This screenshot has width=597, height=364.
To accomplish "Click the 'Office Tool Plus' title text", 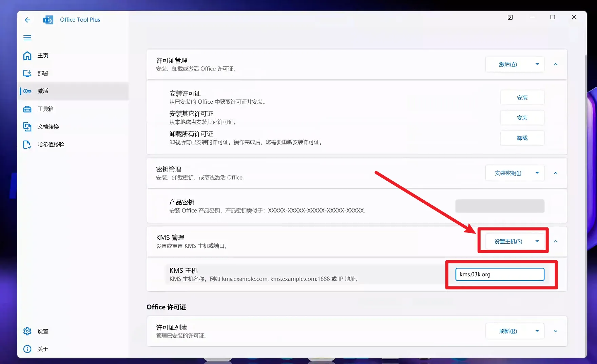I will point(80,20).
